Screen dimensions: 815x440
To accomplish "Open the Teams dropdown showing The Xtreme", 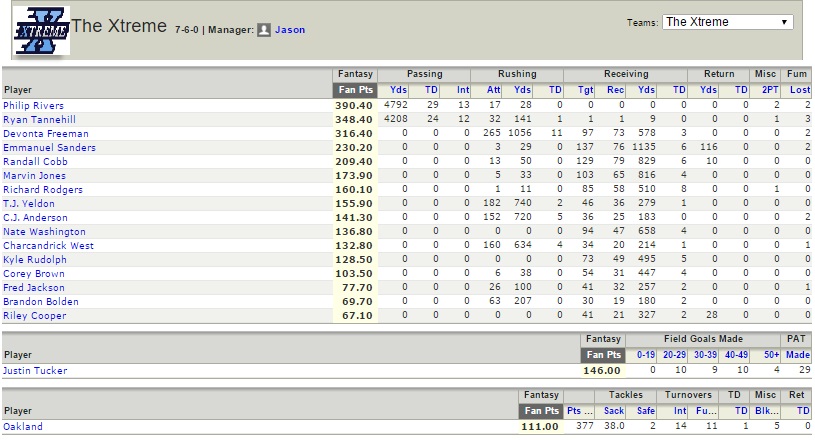I will (x=727, y=22).
